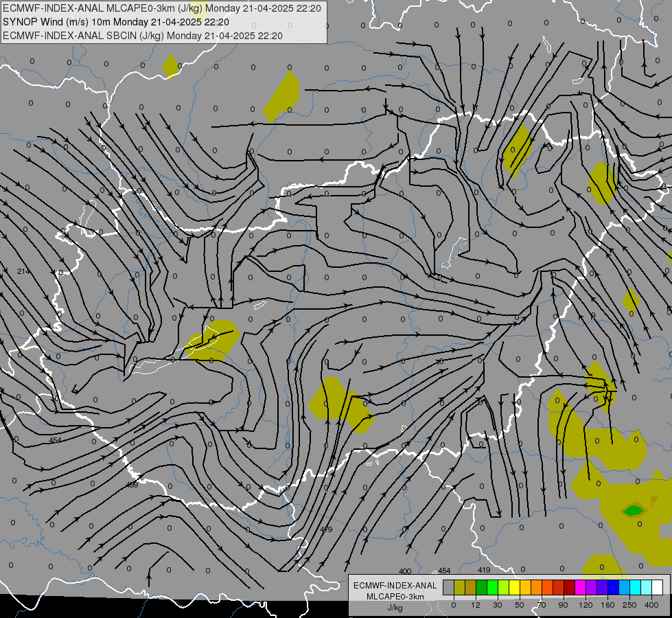This screenshot has width=672, height=618.
Task: Click the green CAPE patch on the map
Action: point(634,511)
